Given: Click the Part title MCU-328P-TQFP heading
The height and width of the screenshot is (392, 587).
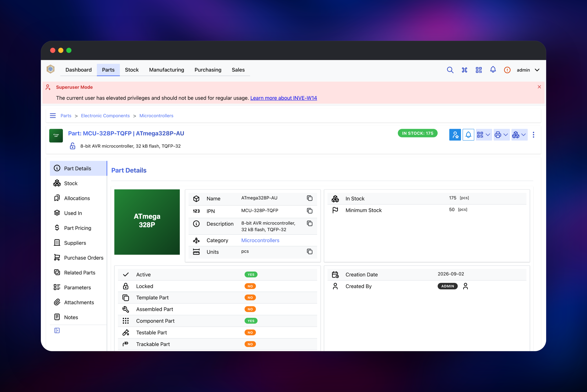Looking at the screenshot, I should pyautogui.click(x=126, y=133).
